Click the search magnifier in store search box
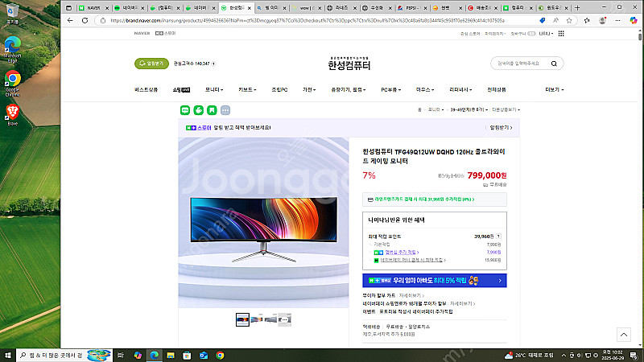The width and height of the screenshot is (644, 362). [554, 64]
